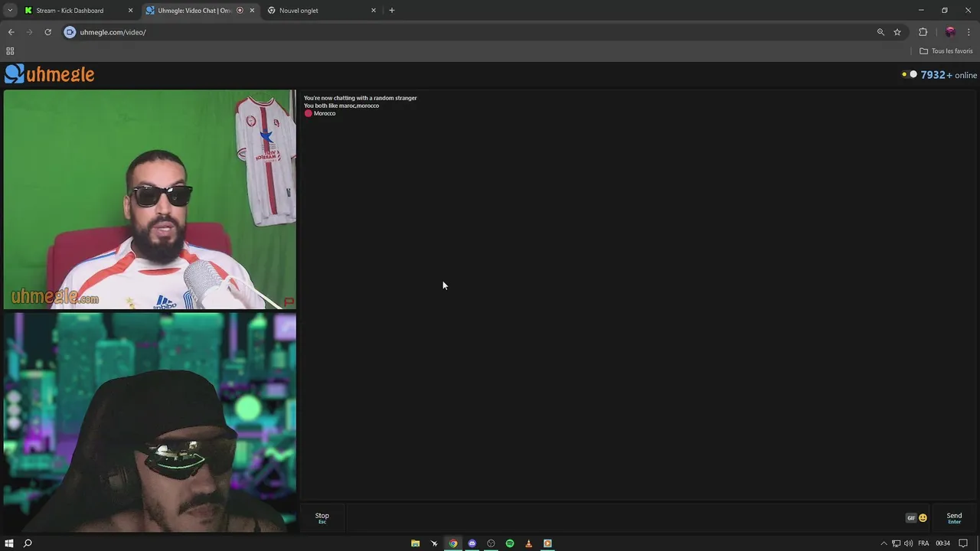Click the 7932+ online counter
Viewport: 980px width, 551px height.
click(949, 75)
